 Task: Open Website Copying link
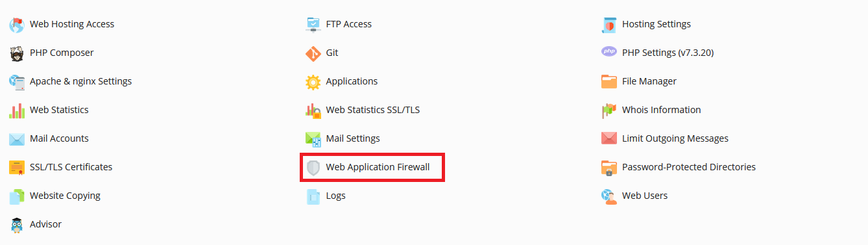[x=65, y=196]
